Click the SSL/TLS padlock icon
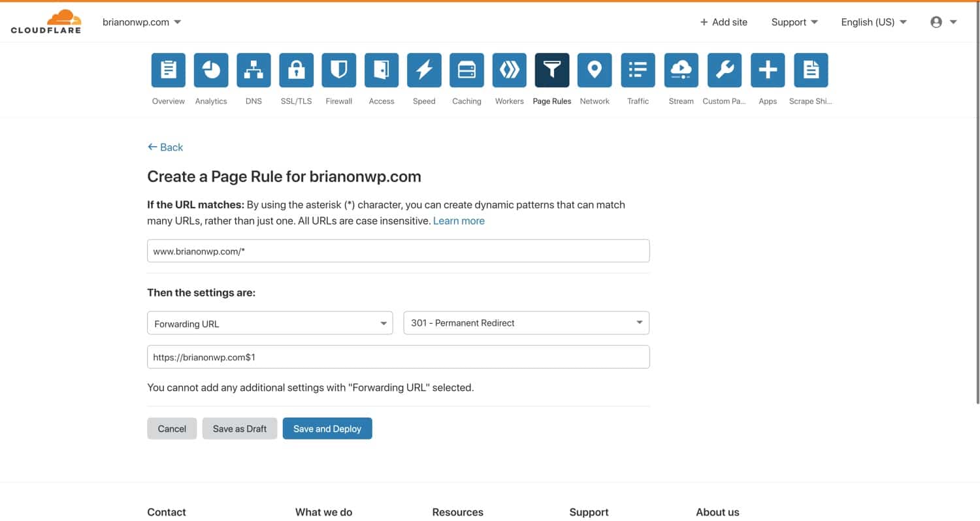This screenshot has height=521, width=980. 296,70
